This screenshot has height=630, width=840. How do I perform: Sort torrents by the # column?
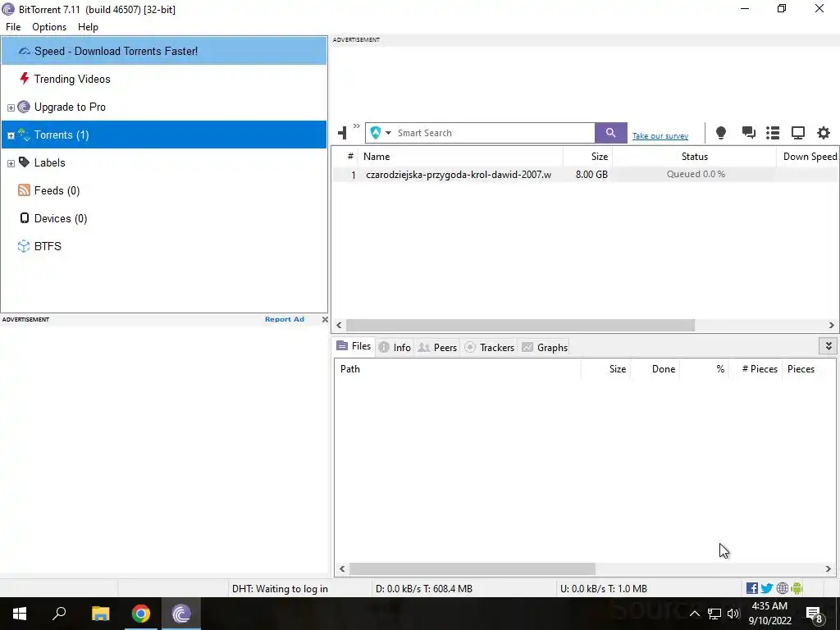(x=346, y=157)
